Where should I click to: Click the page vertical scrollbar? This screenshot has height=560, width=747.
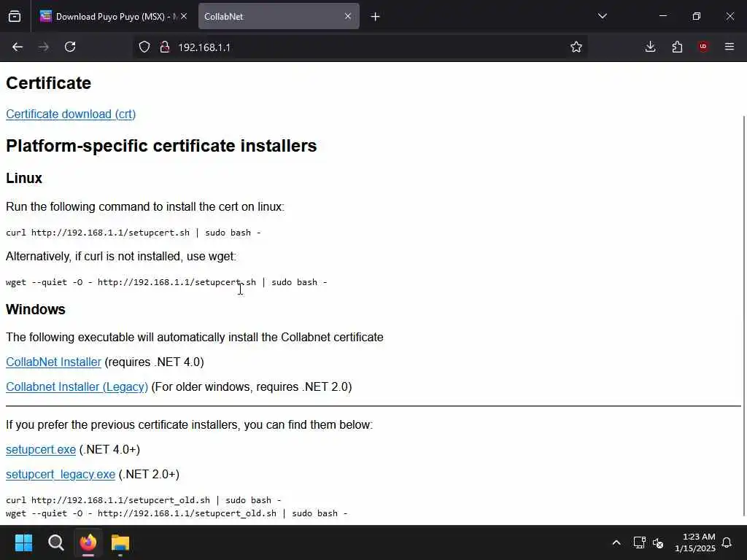pos(743,315)
